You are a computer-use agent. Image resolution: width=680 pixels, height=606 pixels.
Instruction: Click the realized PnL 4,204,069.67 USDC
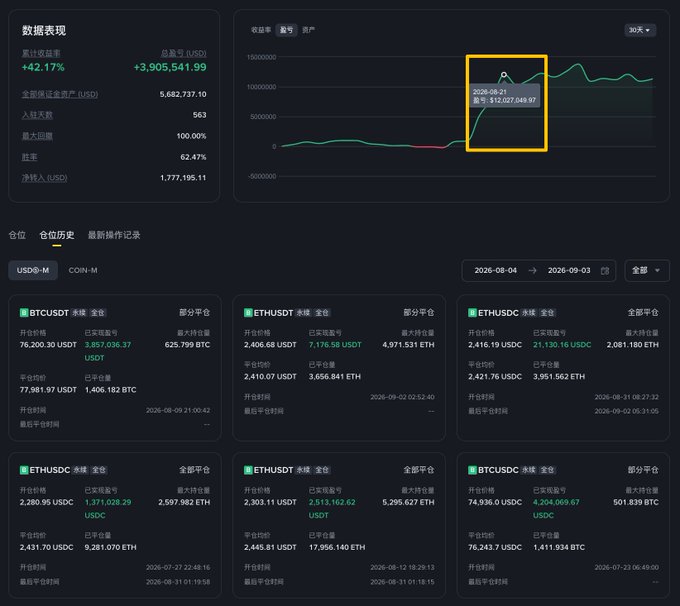(x=556, y=509)
